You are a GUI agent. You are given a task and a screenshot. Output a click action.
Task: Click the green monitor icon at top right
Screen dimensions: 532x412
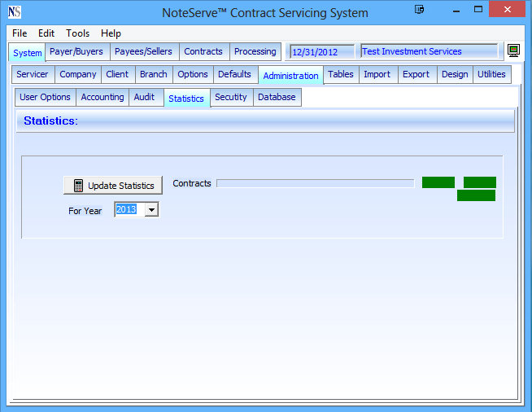click(513, 51)
